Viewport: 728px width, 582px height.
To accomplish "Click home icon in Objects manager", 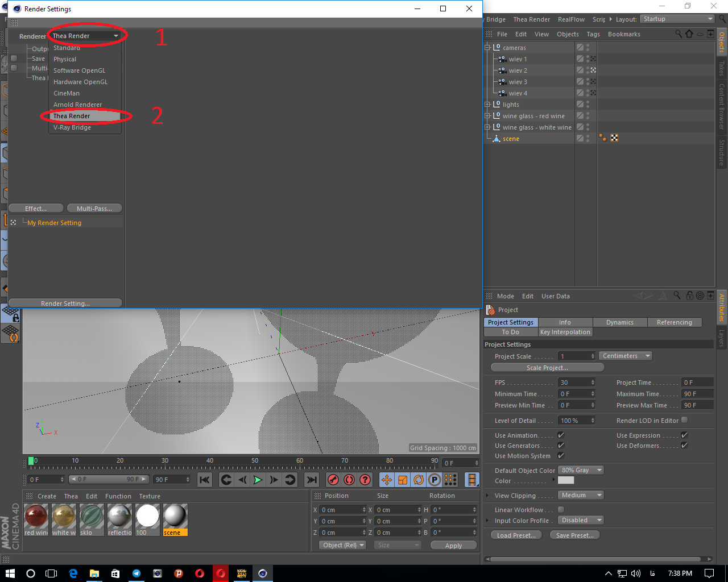I will 689,34.
